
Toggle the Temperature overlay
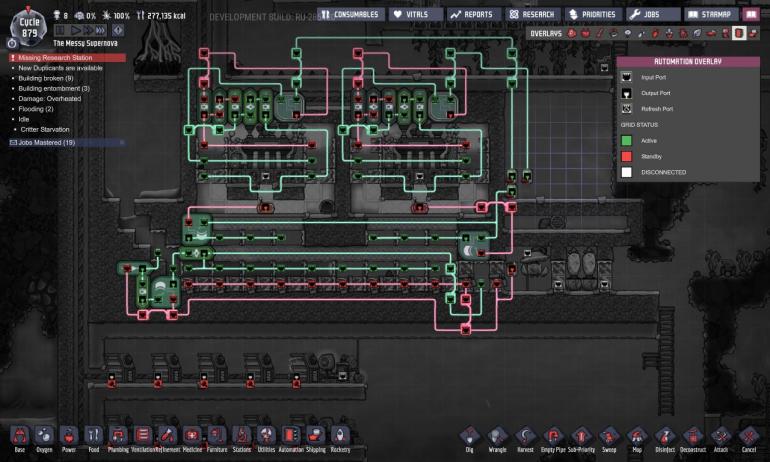600,33
